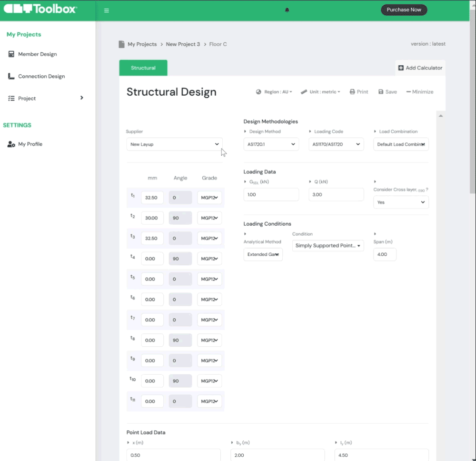Open the Design Method AS1720.1 dropdown
This screenshot has width=476, height=461.
[x=271, y=144]
